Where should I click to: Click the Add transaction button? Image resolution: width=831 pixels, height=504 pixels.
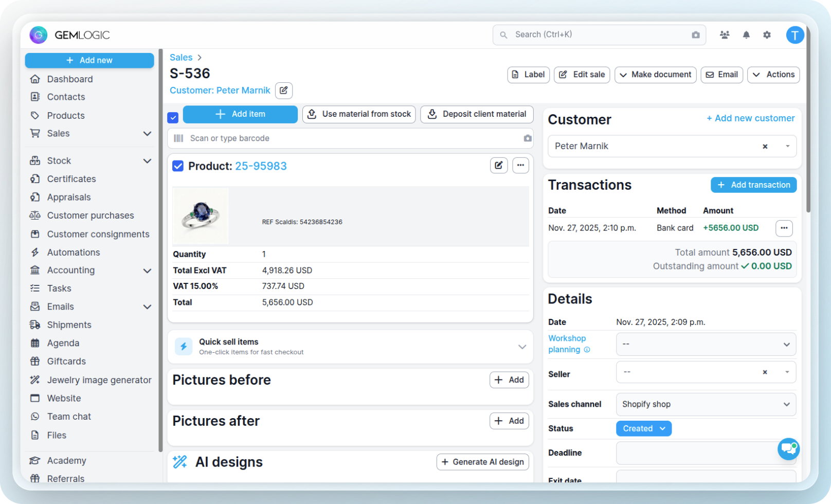tap(753, 185)
